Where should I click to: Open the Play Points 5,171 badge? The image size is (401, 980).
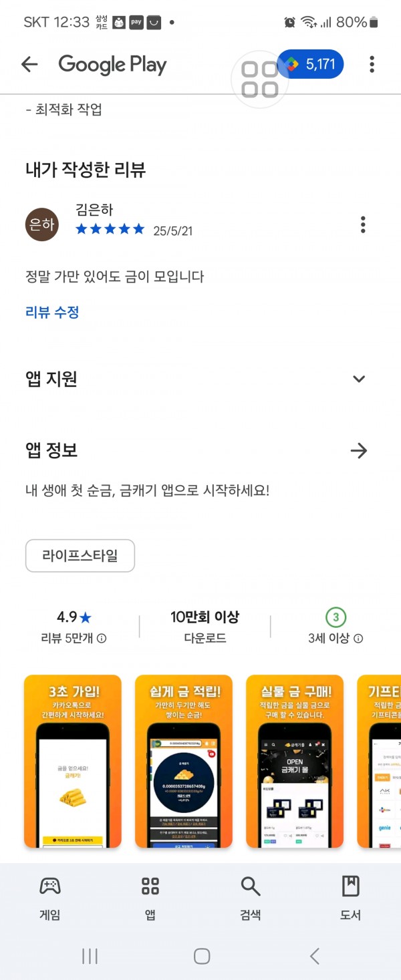tap(310, 64)
